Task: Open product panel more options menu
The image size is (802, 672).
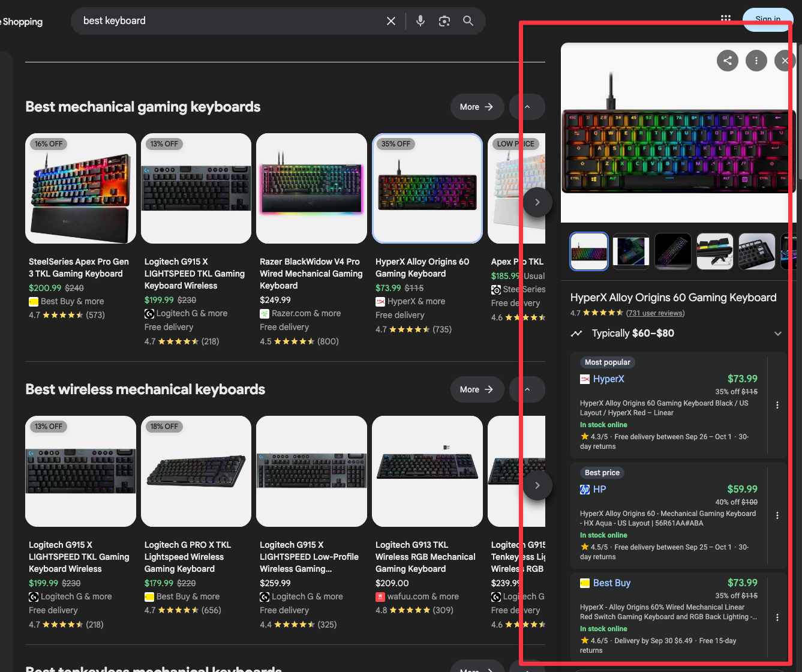Action: tap(756, 60)
